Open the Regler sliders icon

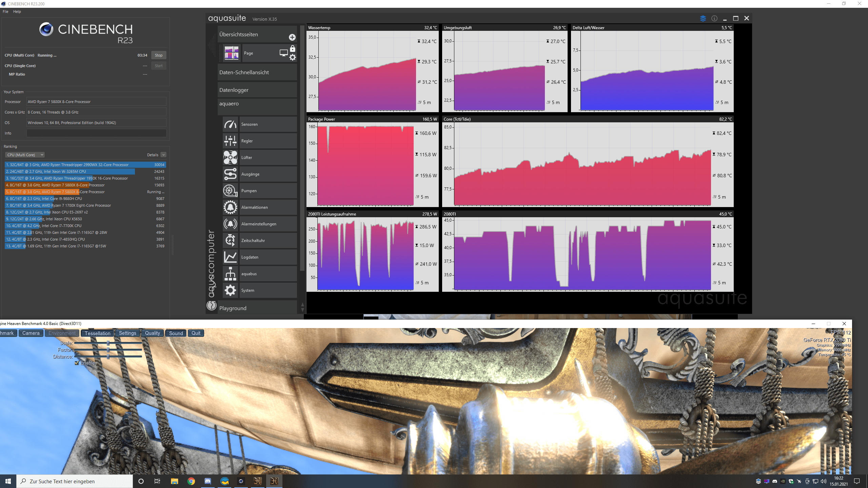coord(230,141)
